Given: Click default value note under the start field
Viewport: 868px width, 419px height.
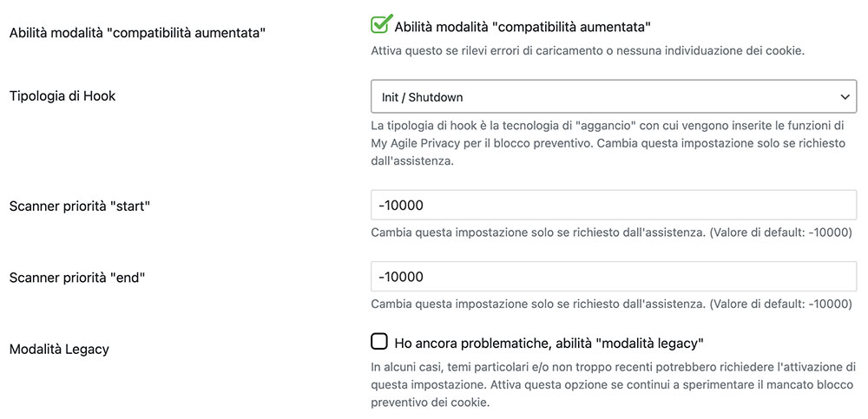Looking at the screenshot, I should (781, 232).
